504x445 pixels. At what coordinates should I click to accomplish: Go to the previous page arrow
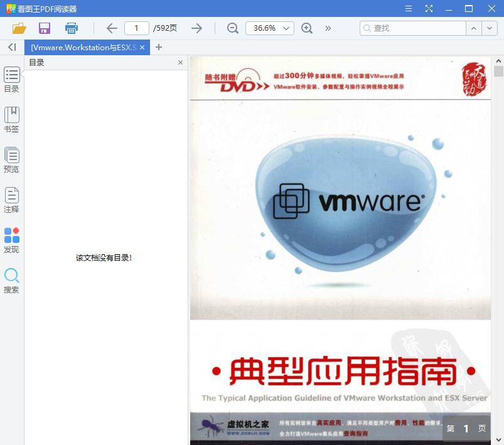[x=112, y=28]
